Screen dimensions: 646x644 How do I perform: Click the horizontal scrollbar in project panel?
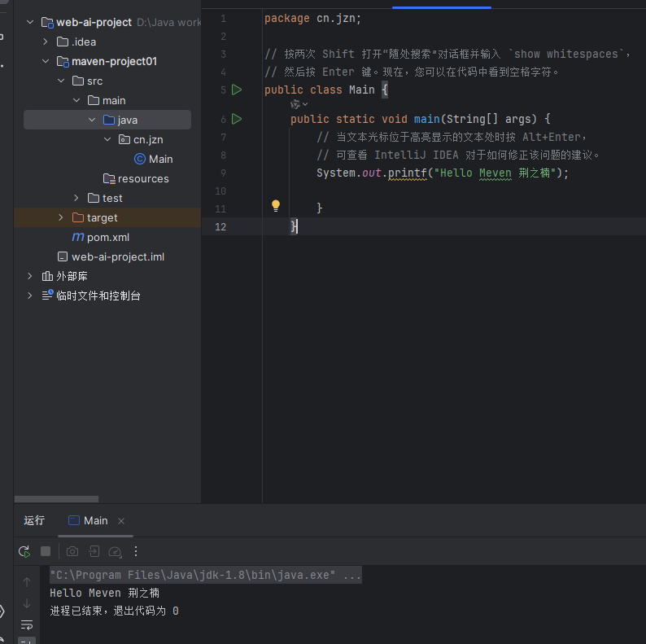tap(56, 499)
